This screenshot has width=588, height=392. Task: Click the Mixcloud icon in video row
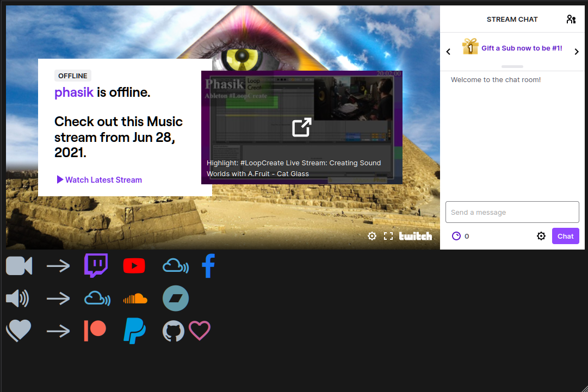(176, 266)
